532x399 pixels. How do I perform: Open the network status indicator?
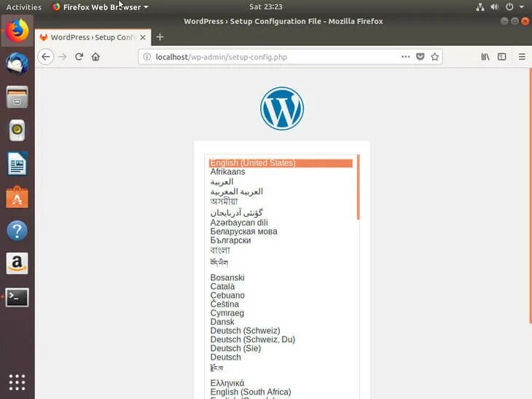coord(480,7)
